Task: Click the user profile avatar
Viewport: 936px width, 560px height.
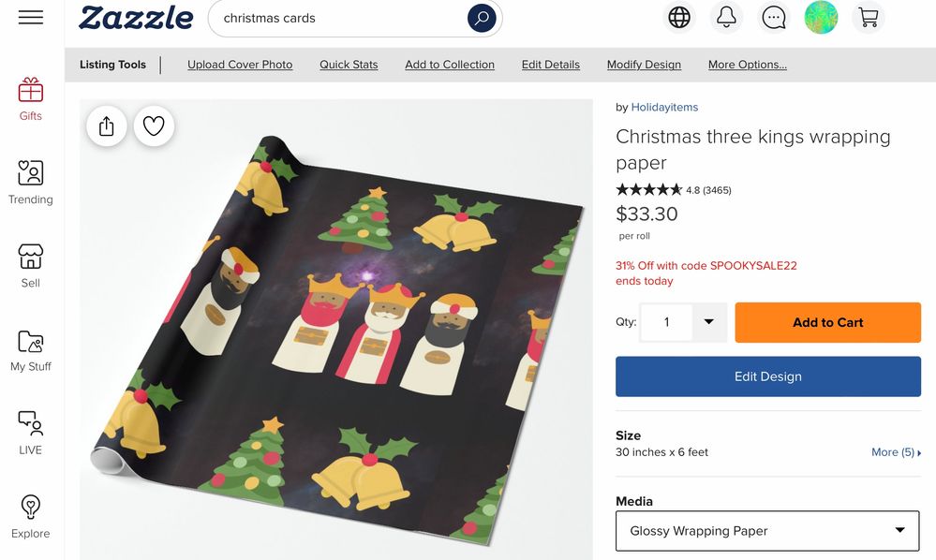Action: [x=821, y=17]
